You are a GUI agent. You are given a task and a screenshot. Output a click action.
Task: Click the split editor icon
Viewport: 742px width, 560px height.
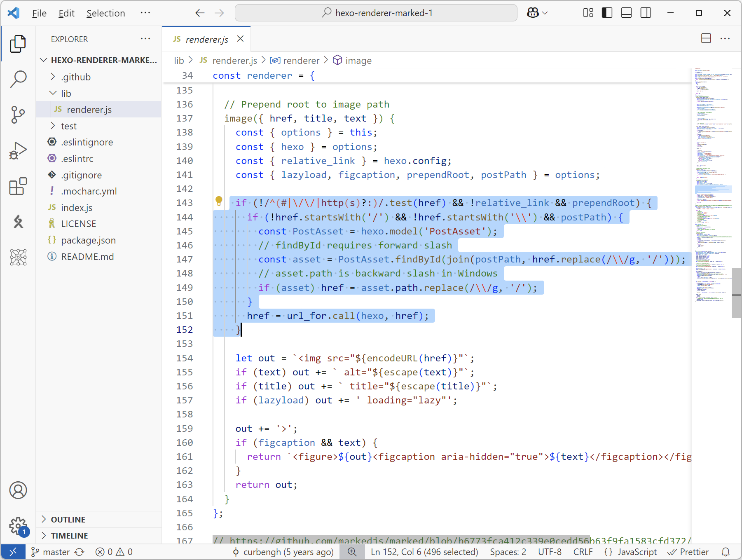pyautogui.click(x=706, y=39)
